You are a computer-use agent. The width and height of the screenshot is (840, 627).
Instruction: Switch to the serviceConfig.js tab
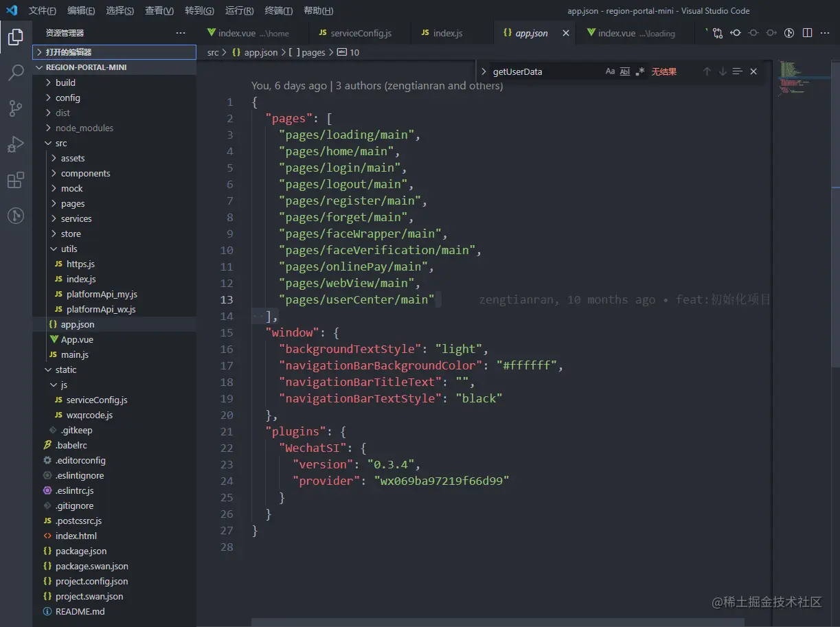point(359,33)
